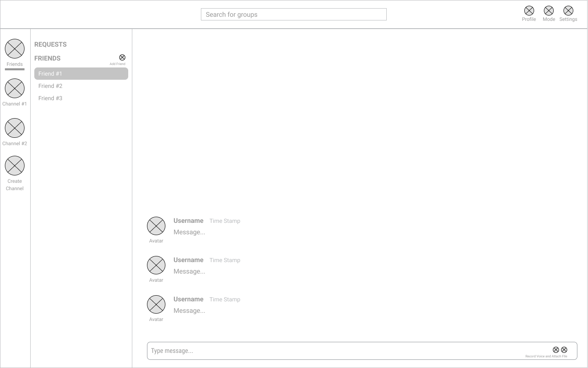The image size is (588, 368).
Task: Select the FRIENDS section heading
Action: coord(47,58)
